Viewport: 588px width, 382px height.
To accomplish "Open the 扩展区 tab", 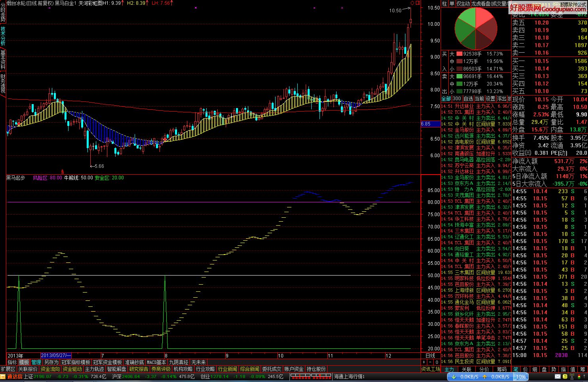I will (8, 369).
